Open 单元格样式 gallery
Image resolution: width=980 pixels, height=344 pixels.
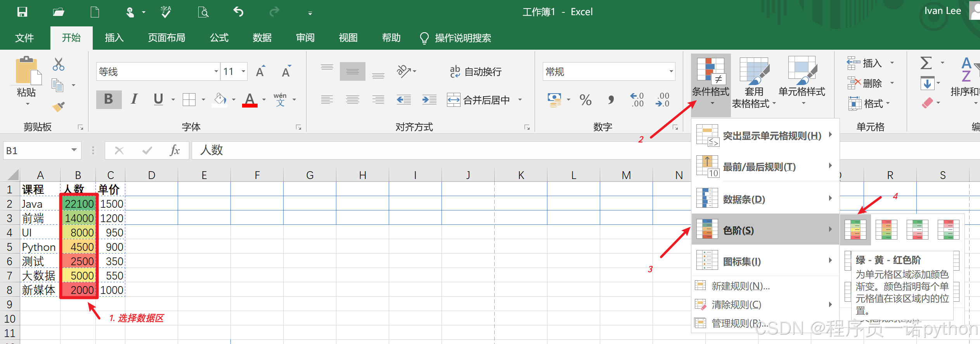802,81
